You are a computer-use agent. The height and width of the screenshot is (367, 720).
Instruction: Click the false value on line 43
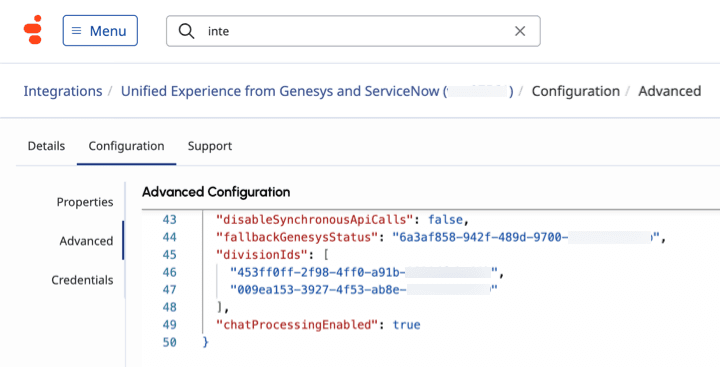click(x=445, y=220)
